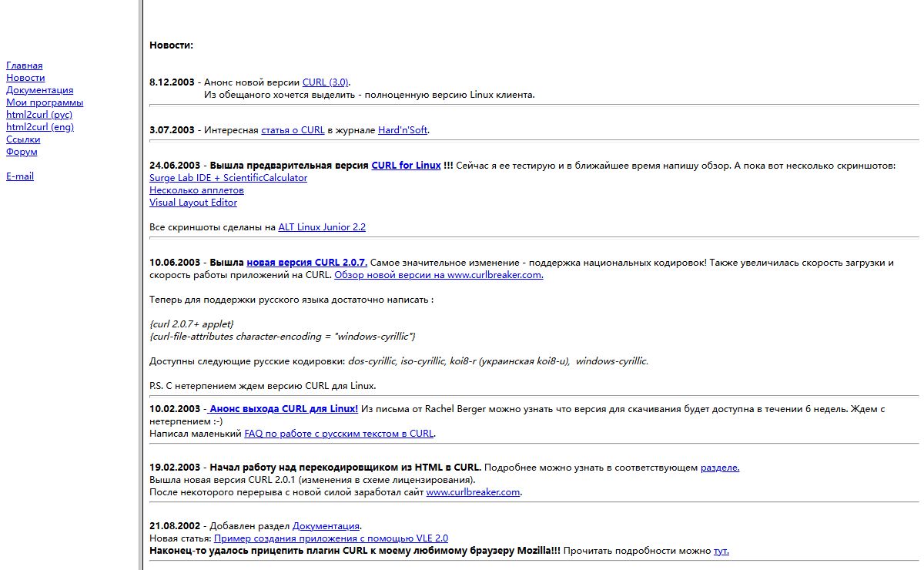Click the Теперь для поддержки русского языка line
Screen dimensions: 924x570
(291, 300)
